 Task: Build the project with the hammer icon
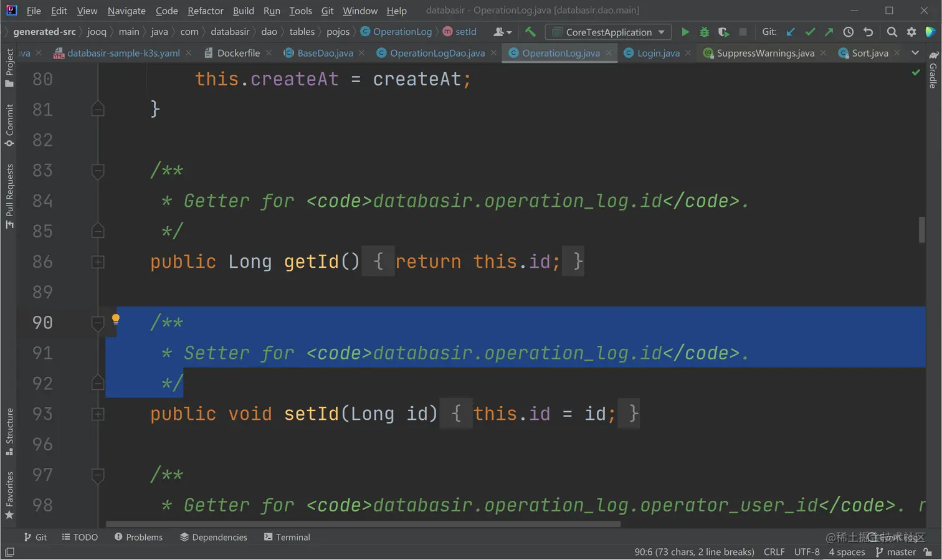[530, 32]
